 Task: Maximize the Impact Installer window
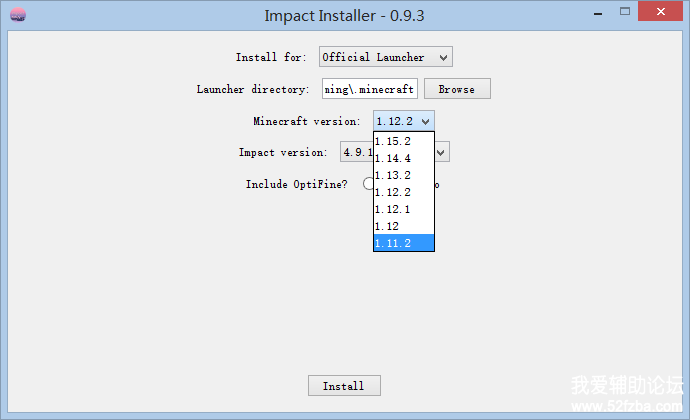[x=624, y=12]
